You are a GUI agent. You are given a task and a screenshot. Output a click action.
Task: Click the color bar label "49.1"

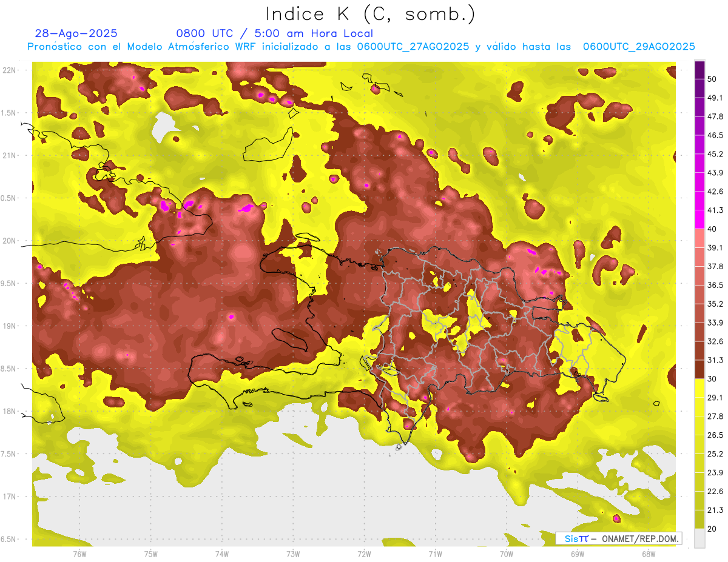(715, 98)
